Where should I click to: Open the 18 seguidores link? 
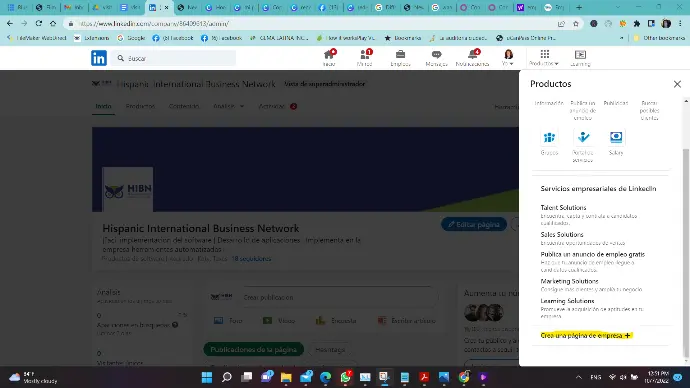coord(251,259)
